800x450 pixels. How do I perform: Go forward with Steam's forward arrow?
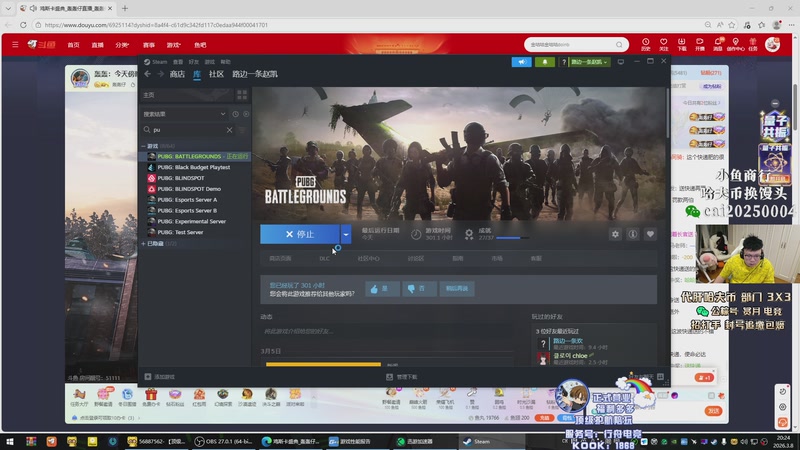point(160,74)
